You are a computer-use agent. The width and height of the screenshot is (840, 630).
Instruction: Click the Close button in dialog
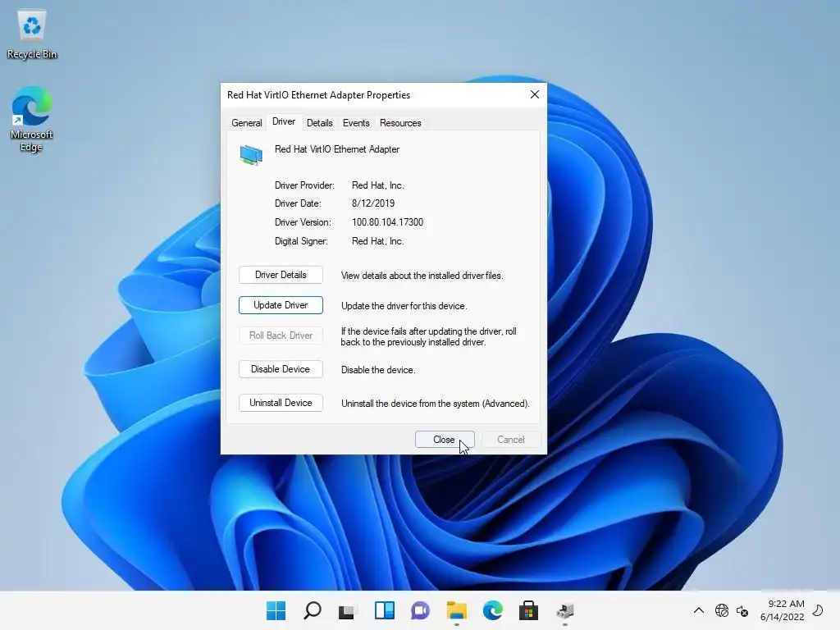tap(445, 440)
